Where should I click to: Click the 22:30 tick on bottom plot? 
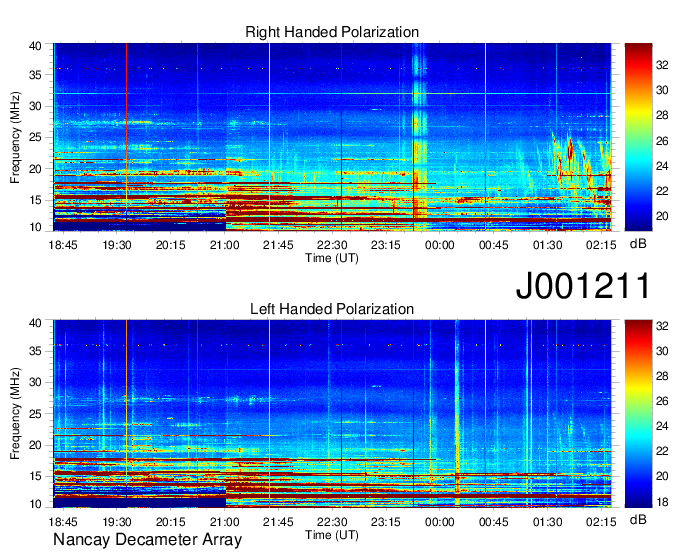pyautogui.click(x=332, y=522)
